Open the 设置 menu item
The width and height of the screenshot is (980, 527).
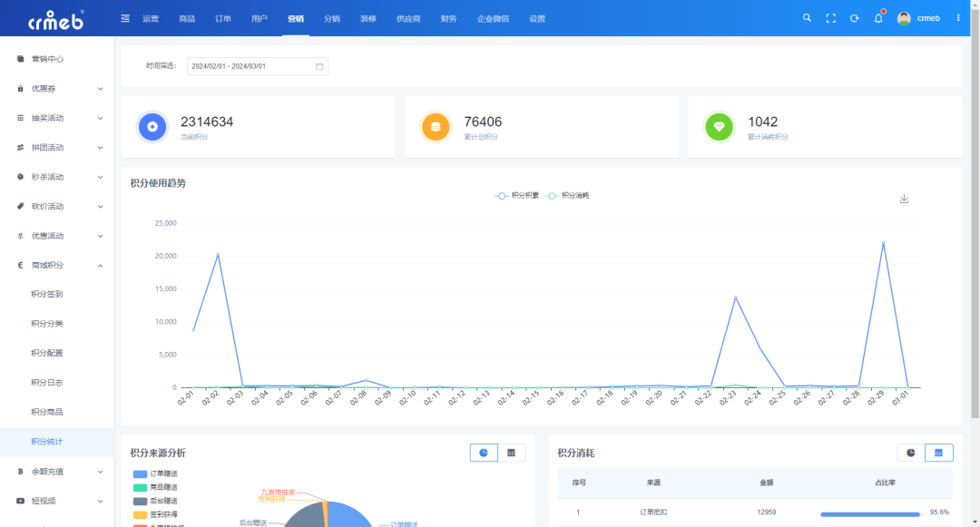(x=537, y=17)
